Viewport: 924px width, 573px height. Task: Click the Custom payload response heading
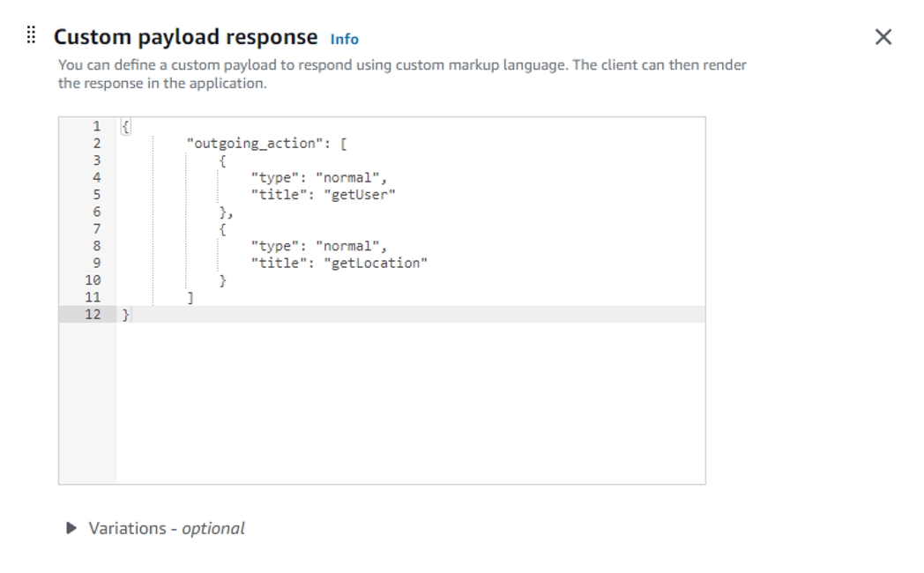click(x=185, y=37)
